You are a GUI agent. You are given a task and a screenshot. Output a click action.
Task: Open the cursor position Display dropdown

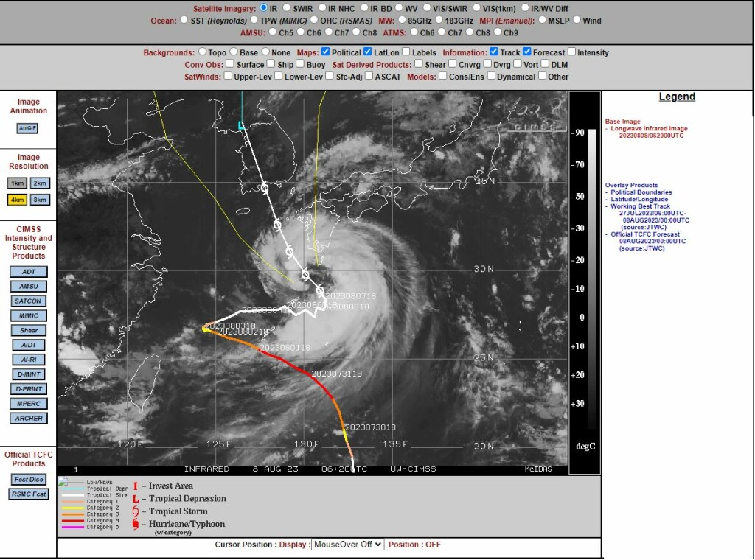pyautogui.click(x=347, y=545)
